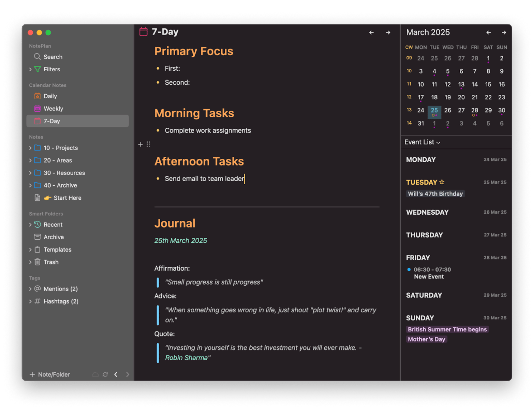Select March 28 in the calendar grid
Image resolution: width=532 pixels, height=413 pixels.
pyautogui.click(x=474, y=110)
